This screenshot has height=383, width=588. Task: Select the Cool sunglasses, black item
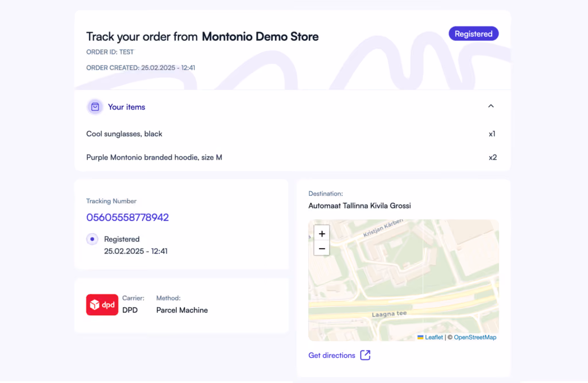[x=124, y=134]
